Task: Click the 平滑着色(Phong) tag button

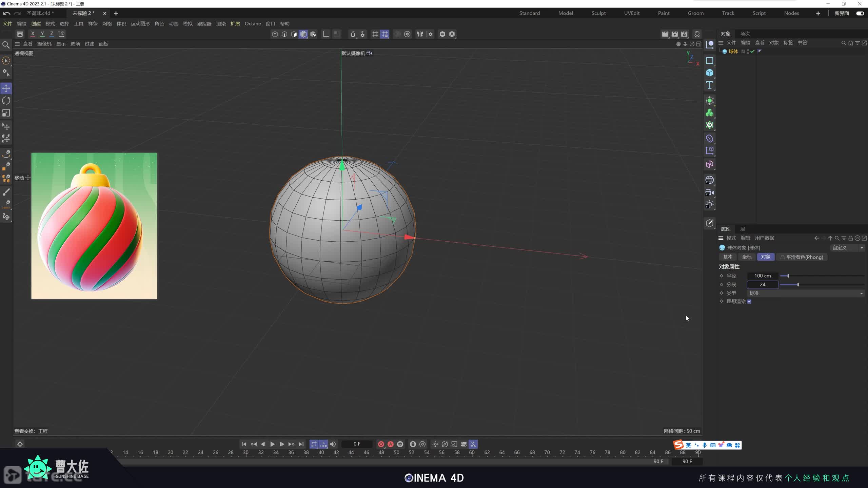Action: (802, 257)
